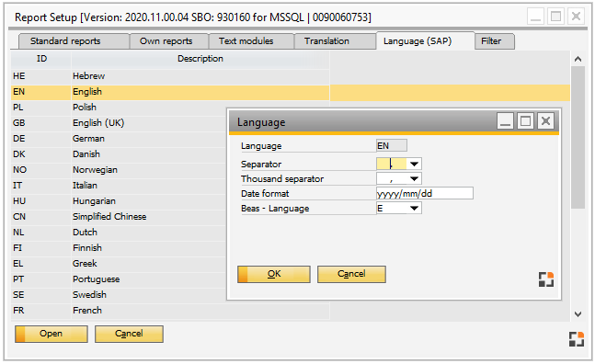Select the Hebrew row
This screenshot has height=364, width=595.
click(170, 76)
